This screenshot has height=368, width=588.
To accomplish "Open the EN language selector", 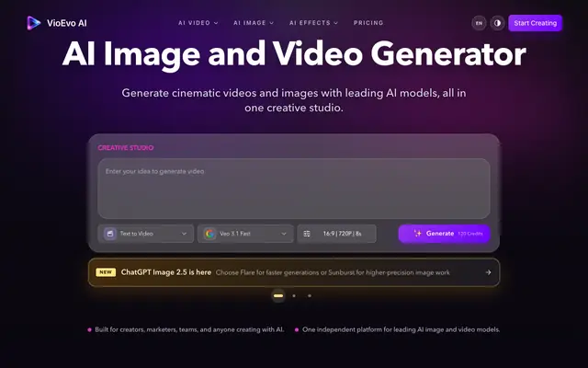I will pyautogui.click(x=479, y=23).
